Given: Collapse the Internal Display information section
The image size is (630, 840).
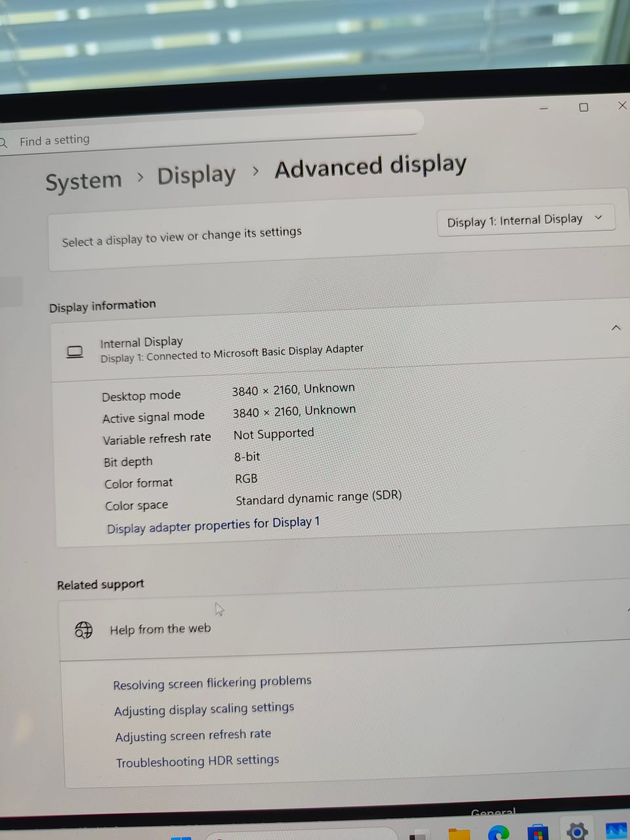Looking at the screenshot, I should click(616, 327).
